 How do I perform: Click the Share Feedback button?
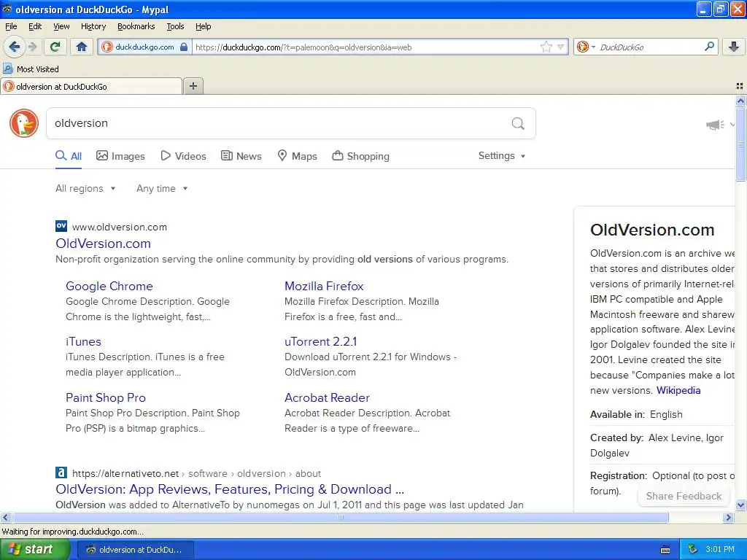point(684,496)
